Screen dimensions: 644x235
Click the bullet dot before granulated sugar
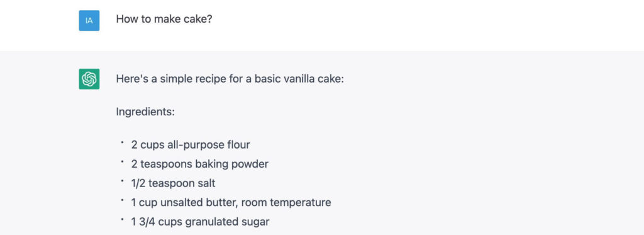[122, 219]
